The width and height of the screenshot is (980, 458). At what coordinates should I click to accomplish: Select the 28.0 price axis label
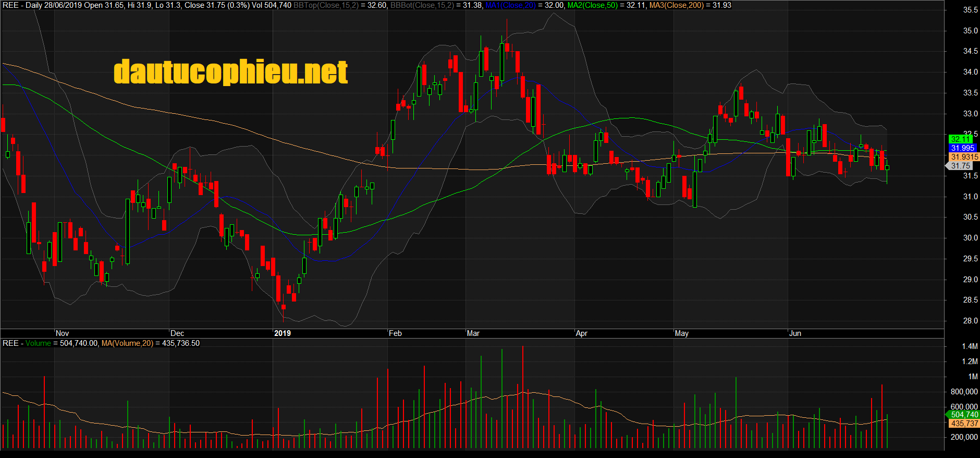971,321
